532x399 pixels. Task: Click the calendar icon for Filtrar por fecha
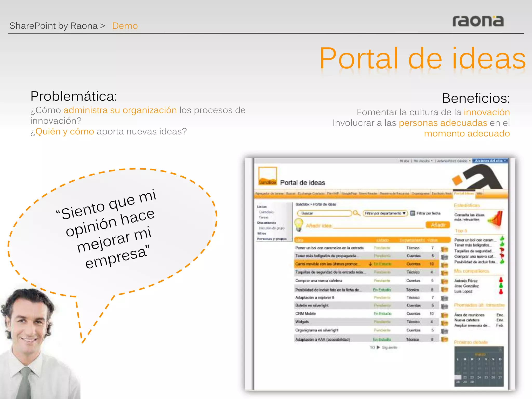click(x=413, y=213)
